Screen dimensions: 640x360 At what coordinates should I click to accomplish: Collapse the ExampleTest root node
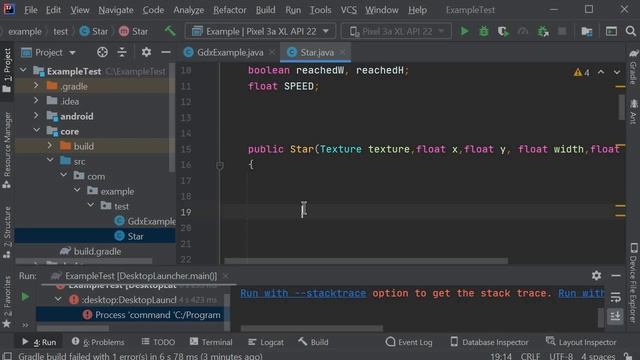(x=23, y=71)
